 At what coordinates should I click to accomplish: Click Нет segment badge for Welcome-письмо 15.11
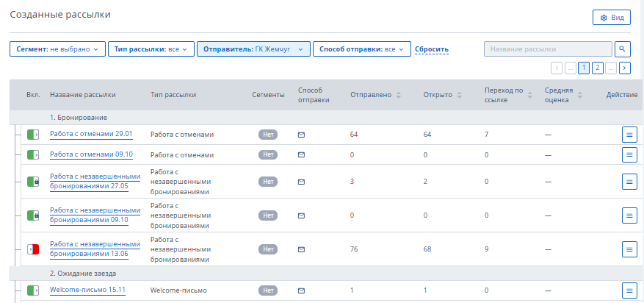point(268,290)
